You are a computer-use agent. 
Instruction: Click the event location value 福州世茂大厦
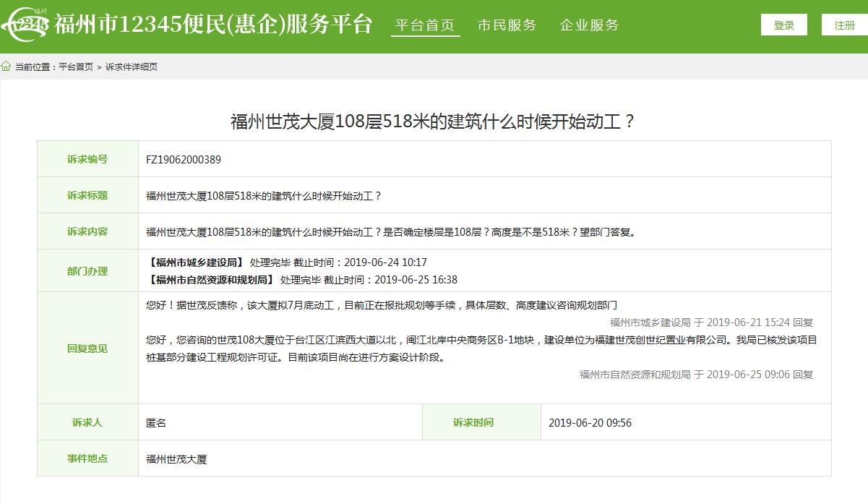176,459
